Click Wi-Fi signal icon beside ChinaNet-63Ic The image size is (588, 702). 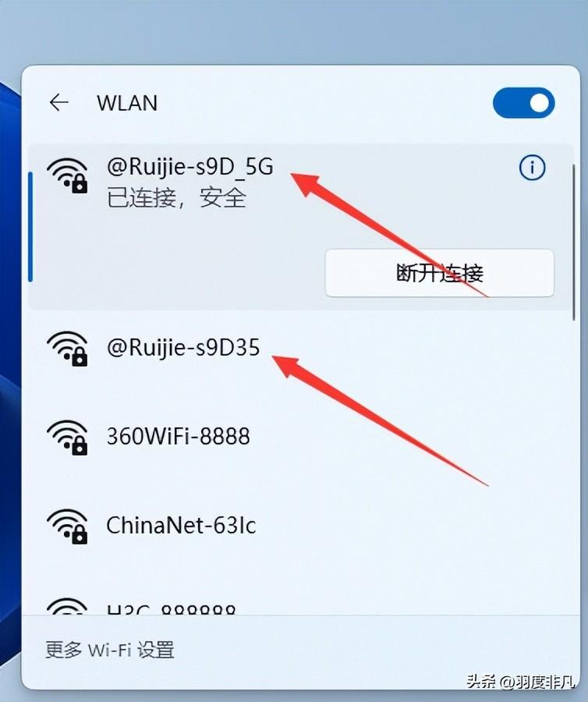point(68,526)
